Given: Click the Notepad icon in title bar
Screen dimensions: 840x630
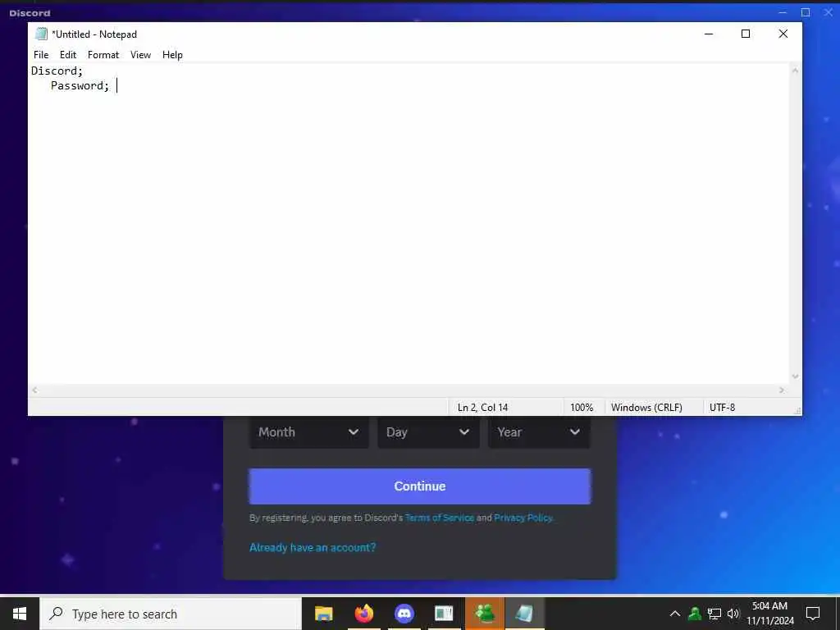Looking at the screenshot, I should (x=41, y=34).
